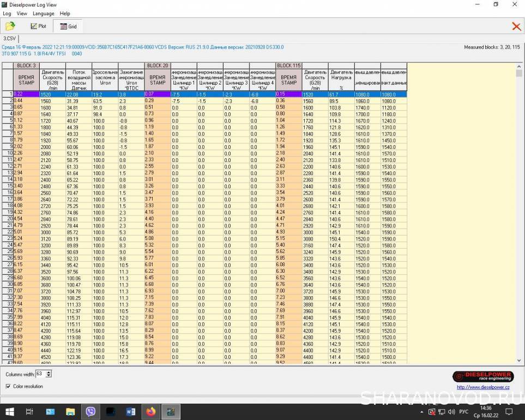Open the Help menu

click(x=65, y=13)
